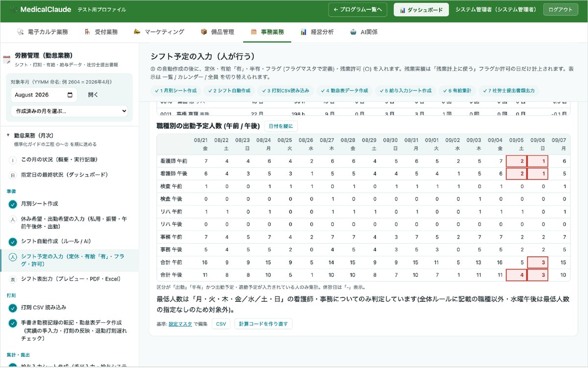Click the August 2026 month field

pos(44,95)
